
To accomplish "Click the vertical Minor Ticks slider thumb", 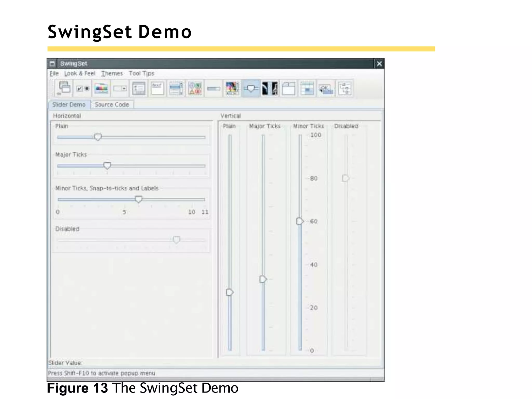I will 300,221.
